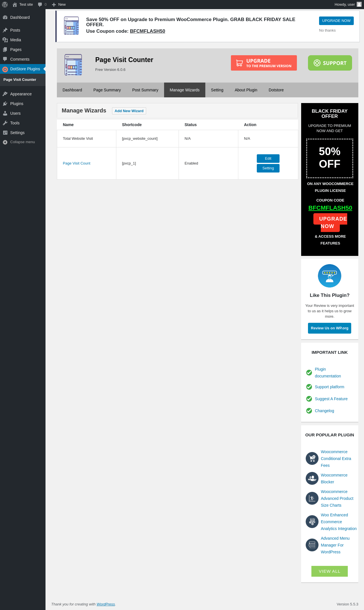Click the checkmark beside Changelog

click(x=309, y=411)
